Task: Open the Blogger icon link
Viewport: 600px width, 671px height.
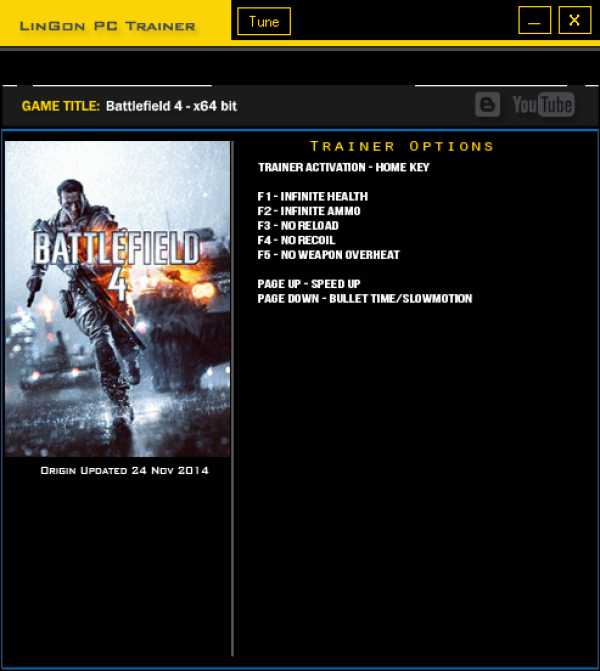Action: click(487, 104)
